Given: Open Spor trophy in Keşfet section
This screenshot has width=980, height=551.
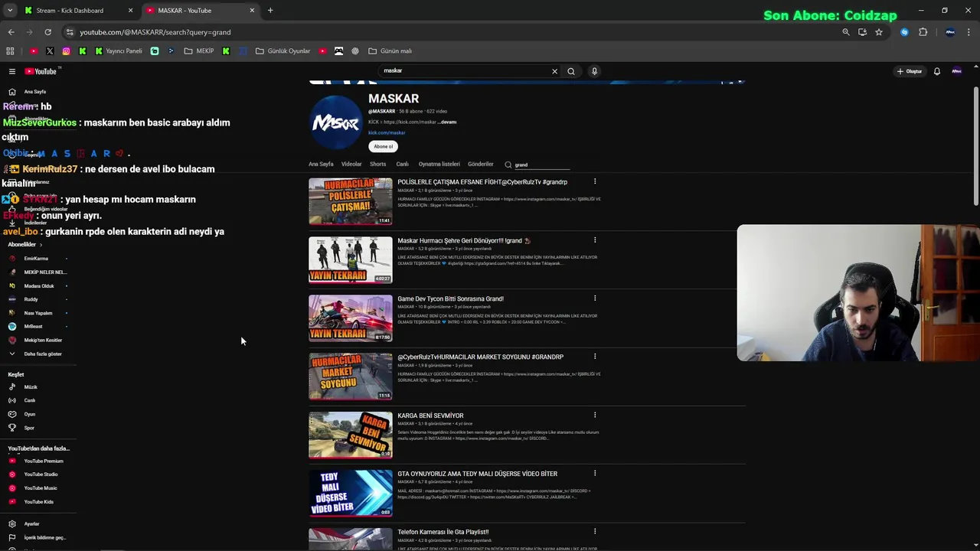Looking at the screenshot, I should (x=29, y=428).
